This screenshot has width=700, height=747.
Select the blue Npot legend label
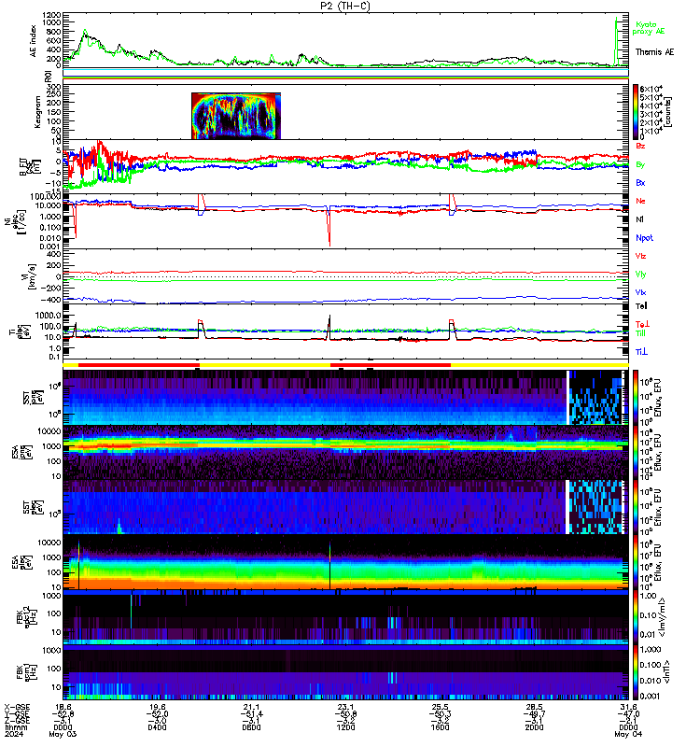click(x=644, y=238)
